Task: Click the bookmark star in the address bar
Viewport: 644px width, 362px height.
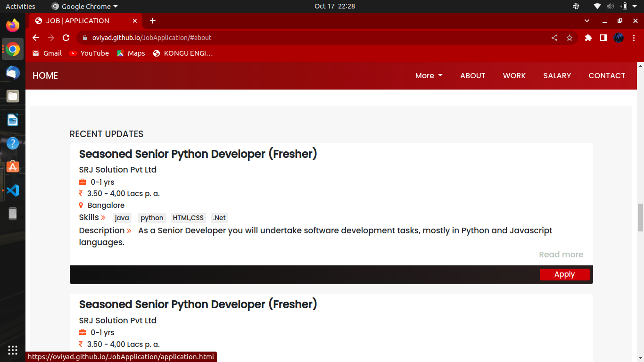Action: coord(570,38)
